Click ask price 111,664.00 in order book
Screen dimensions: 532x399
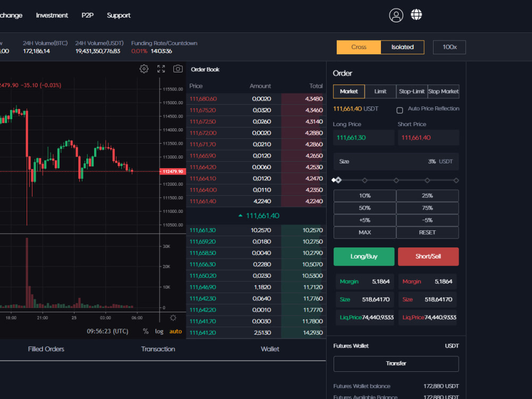(203, 190)
